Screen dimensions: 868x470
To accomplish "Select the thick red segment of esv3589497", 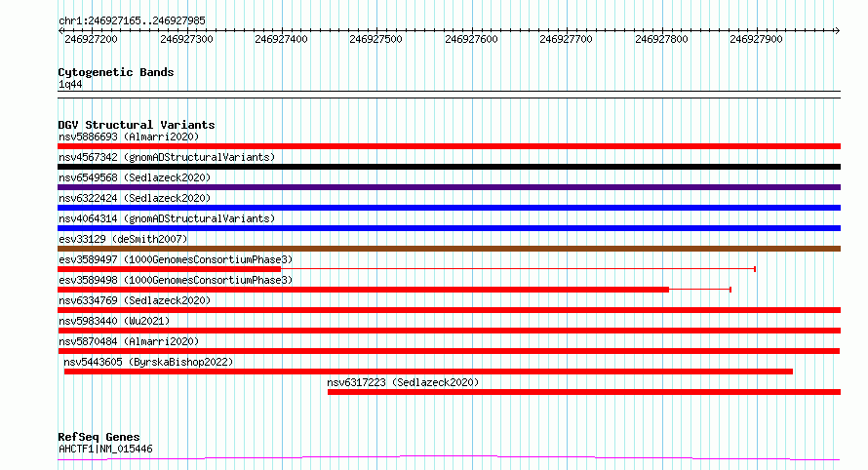I will pos(170,269).
